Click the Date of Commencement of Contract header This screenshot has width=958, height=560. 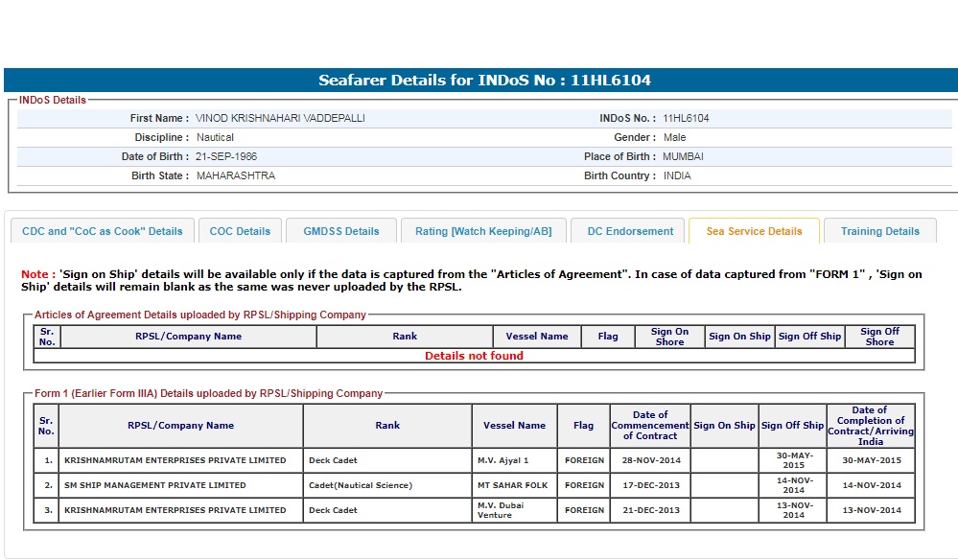pos(649,426)
